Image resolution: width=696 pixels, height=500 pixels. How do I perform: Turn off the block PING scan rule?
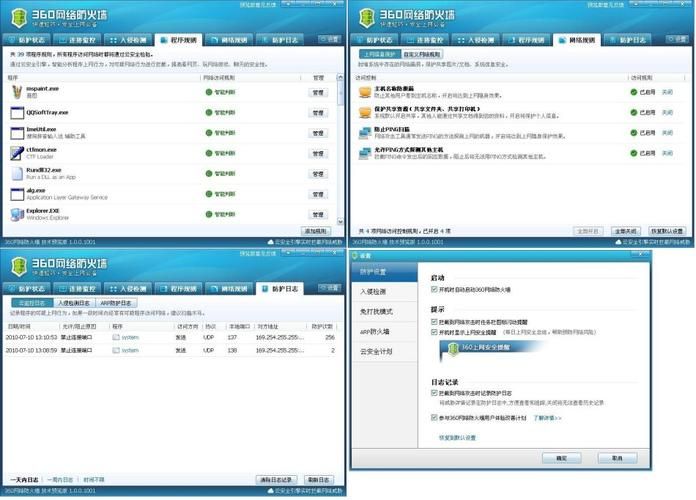pyautogui.click(x=667, y=133)
